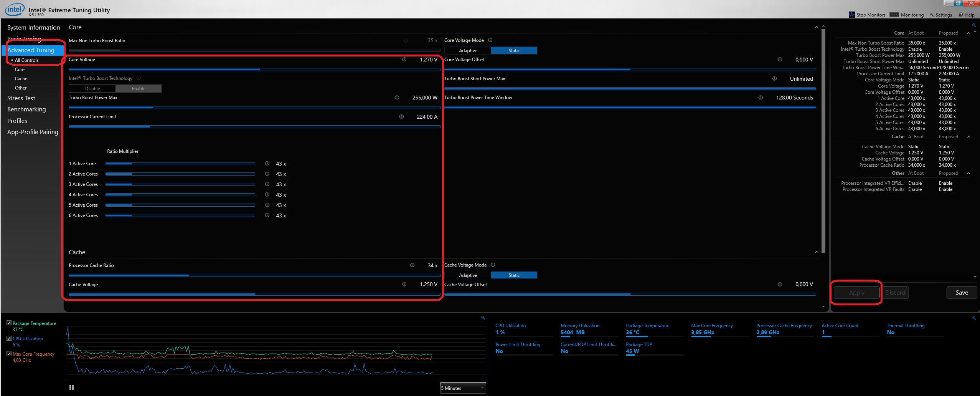Click the 1,270 V Core Voltage value
Viewport: 980px width, 396px height.
pos(429,60)
